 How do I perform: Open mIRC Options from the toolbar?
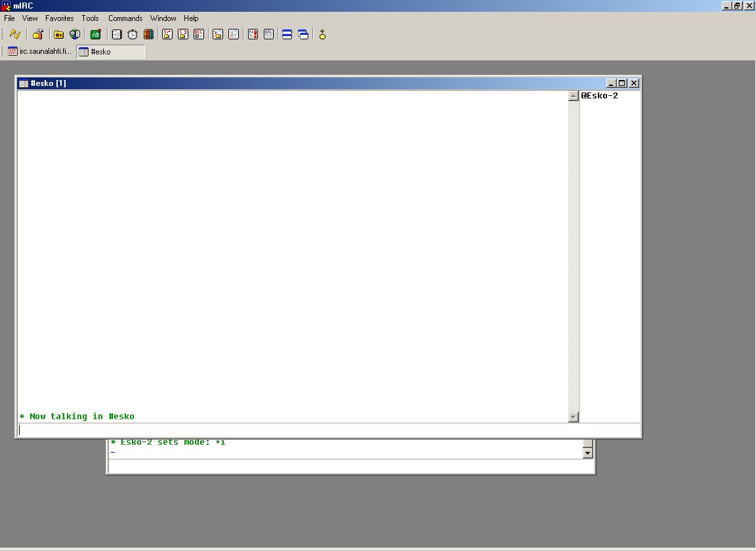pos(38,34)
